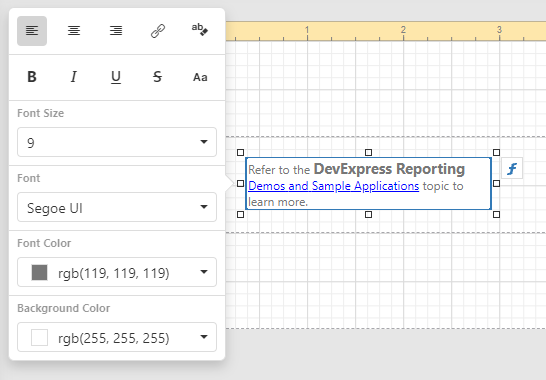
Task: Align text to the right
Action: (x=116, y=31)
